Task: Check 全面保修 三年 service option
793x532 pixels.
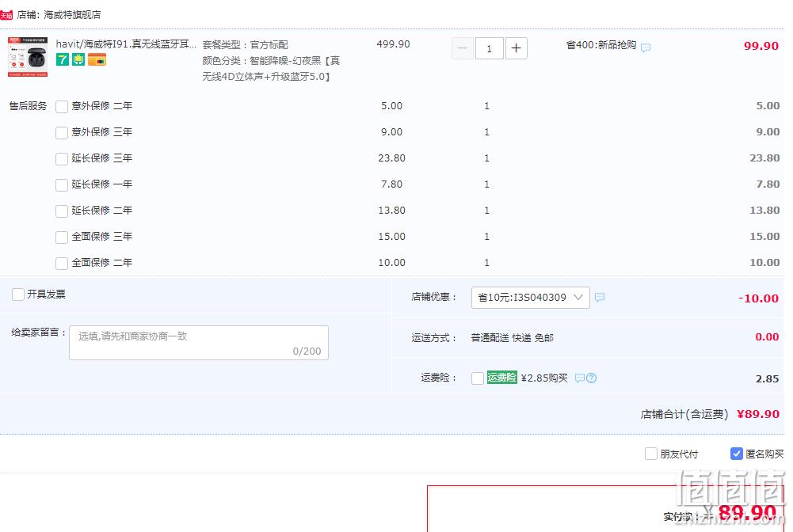Action: (x=62, y=237)
